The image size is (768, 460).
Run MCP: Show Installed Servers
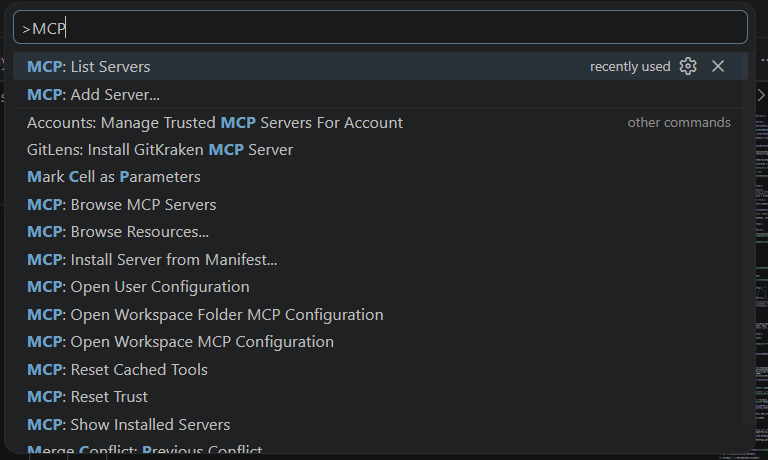tap(380, 424)
